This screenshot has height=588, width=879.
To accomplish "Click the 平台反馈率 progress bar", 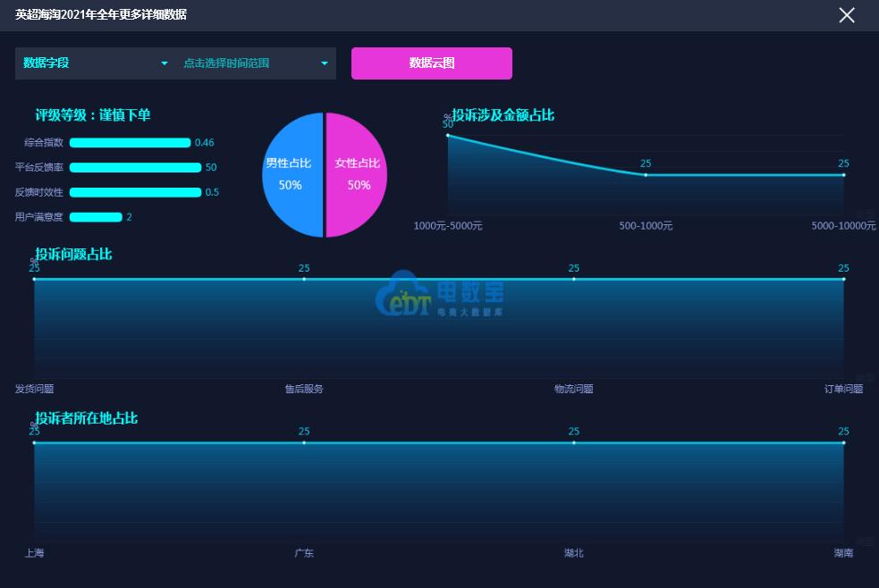I will pos(135,167).
